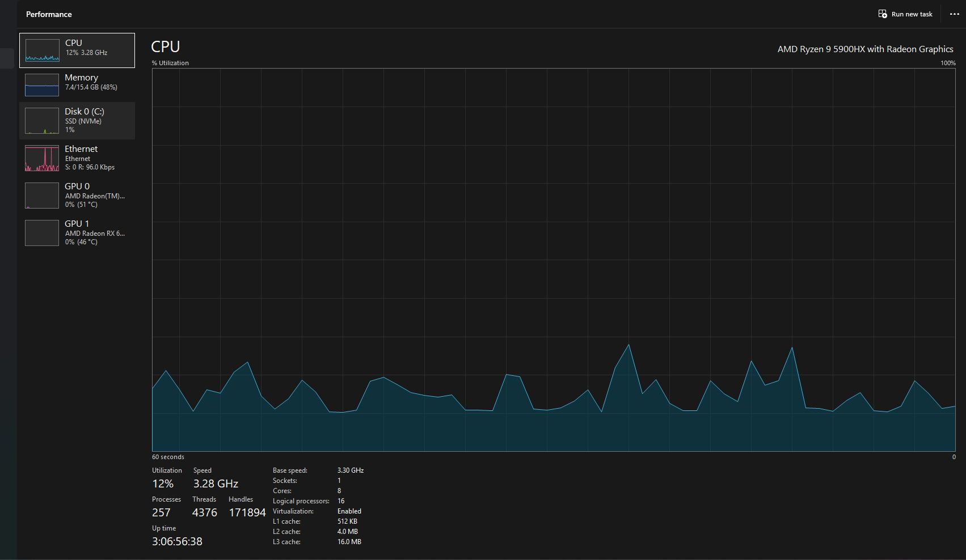966x560 pixels.
Task: Select the GPU 0 mini graph thumbnail
Action: [x=42, y=196]
